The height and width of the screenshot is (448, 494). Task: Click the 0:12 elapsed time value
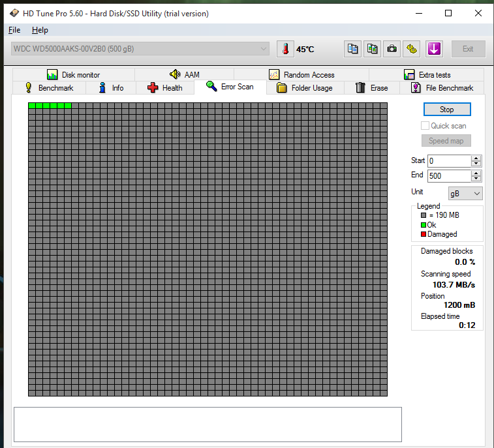(467, 325)
